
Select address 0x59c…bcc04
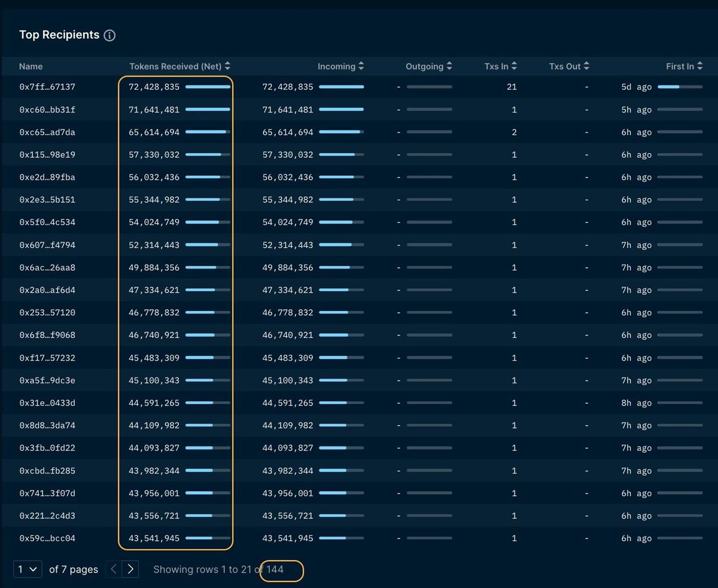[47, 538]
